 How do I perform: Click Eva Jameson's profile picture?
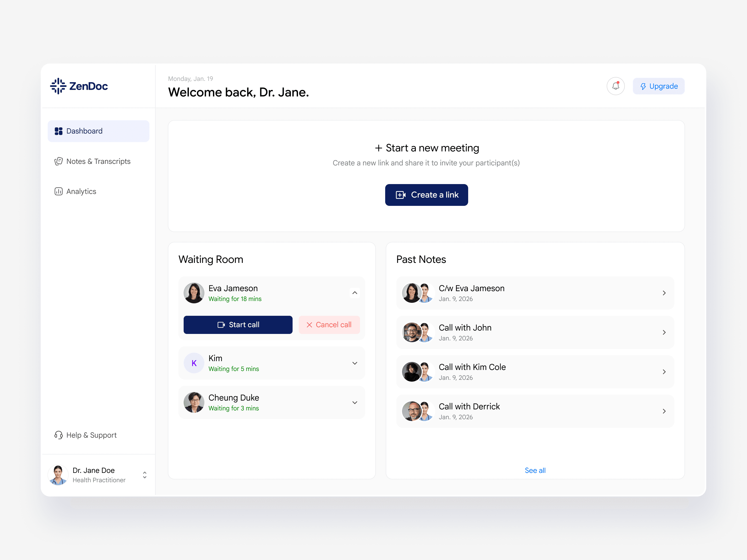[194, 293]
